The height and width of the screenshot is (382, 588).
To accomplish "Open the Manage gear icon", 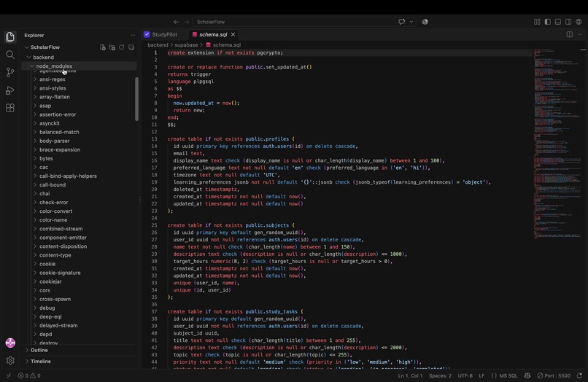I will coord(10,360).
